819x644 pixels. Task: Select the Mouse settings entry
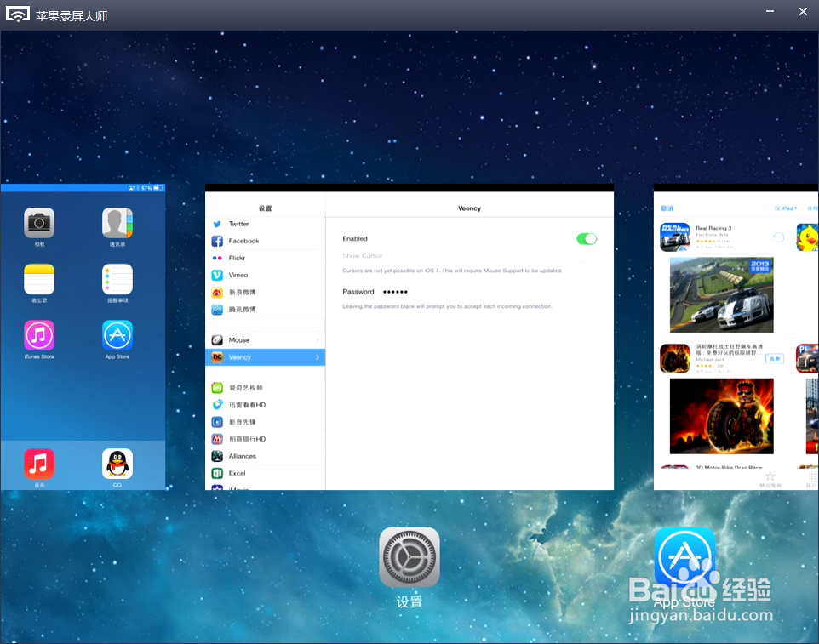point(266,340)
